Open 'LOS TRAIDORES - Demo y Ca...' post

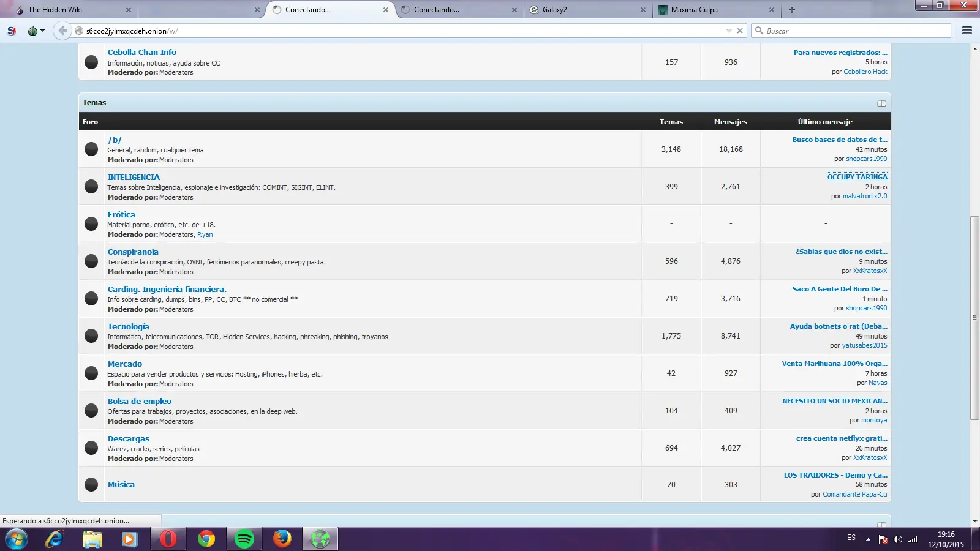point(835,475)
